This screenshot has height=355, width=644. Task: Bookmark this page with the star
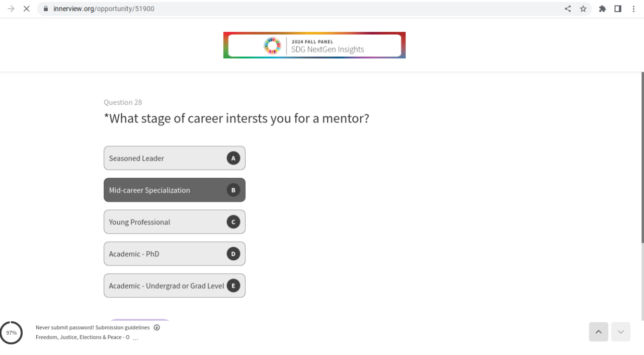point(583,9)
